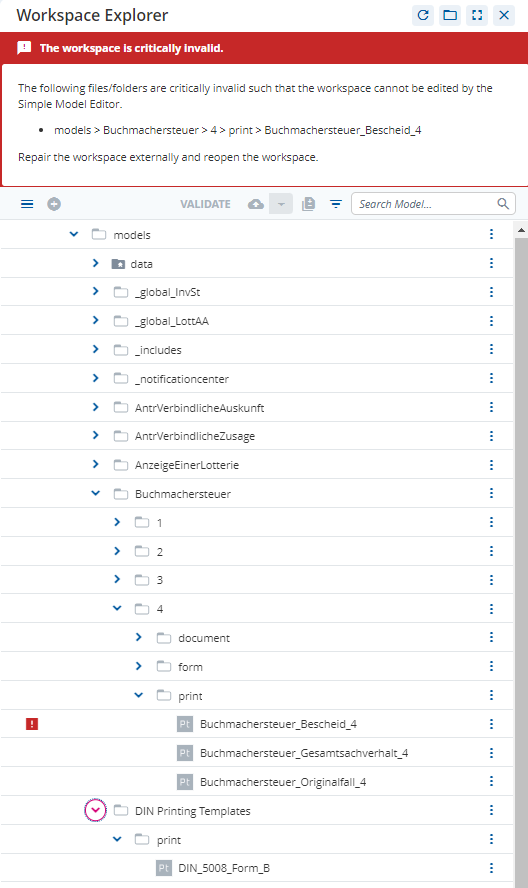528x888 pixels.
Task: Select Buchmachersteuer_Originalfall_4 print template
Action: (283, 782)
